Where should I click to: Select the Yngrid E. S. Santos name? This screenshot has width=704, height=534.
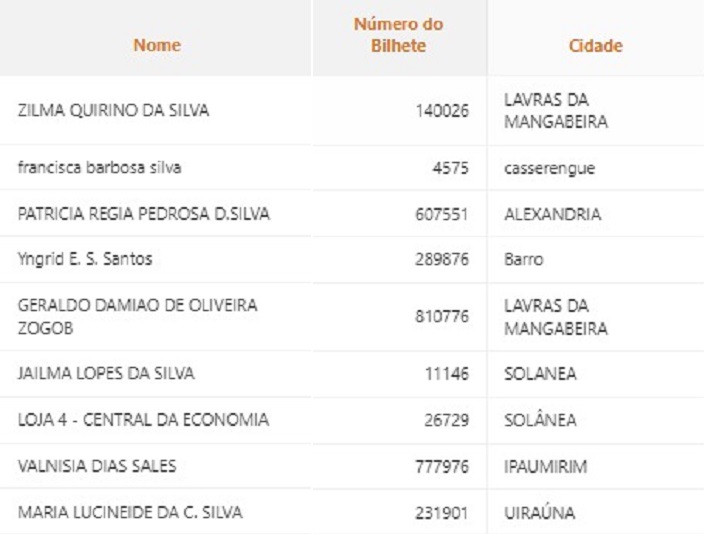point(85,259)
